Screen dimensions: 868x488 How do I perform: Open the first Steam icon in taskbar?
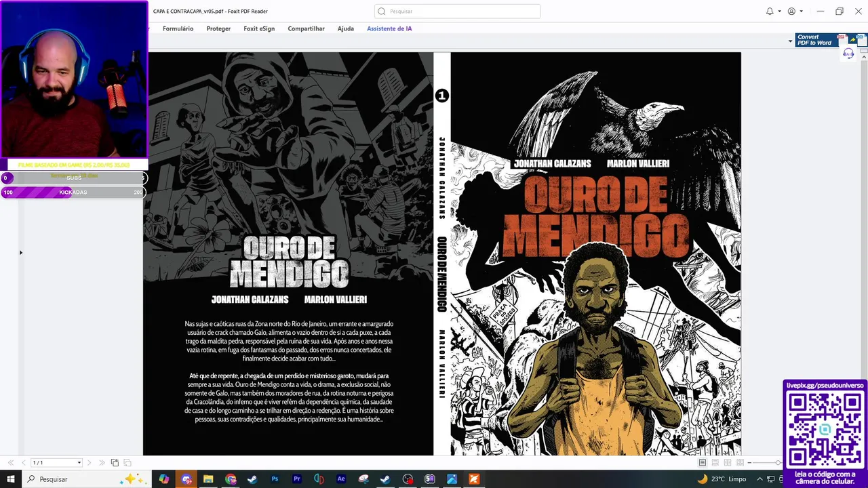[x=252, y=479]
